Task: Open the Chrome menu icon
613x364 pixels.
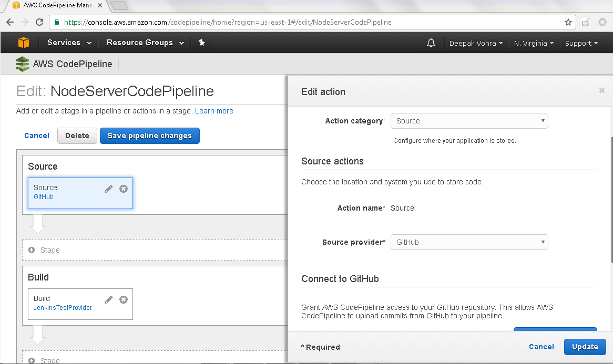Action: coord(602,22)
